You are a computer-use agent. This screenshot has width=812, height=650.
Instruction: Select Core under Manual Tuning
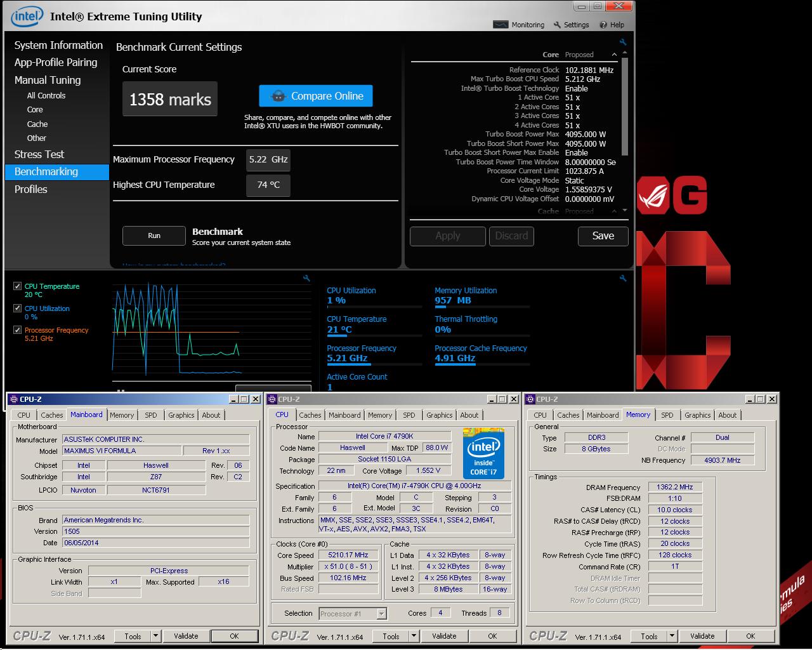point(35,110)
